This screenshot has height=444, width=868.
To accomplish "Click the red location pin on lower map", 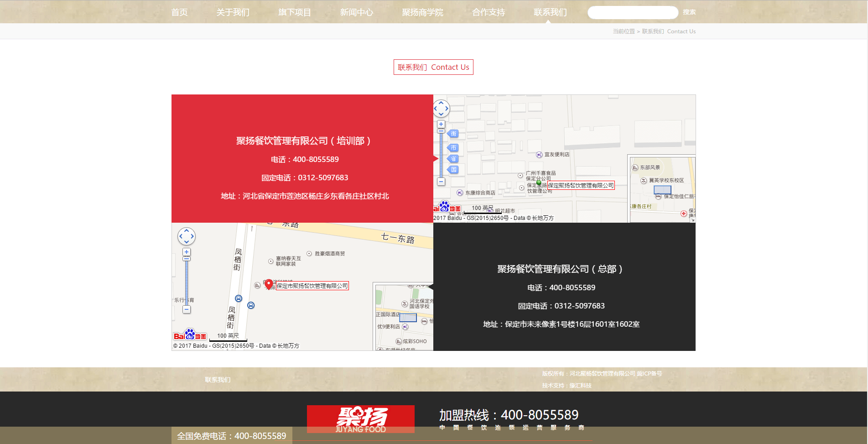I will 269,284.
